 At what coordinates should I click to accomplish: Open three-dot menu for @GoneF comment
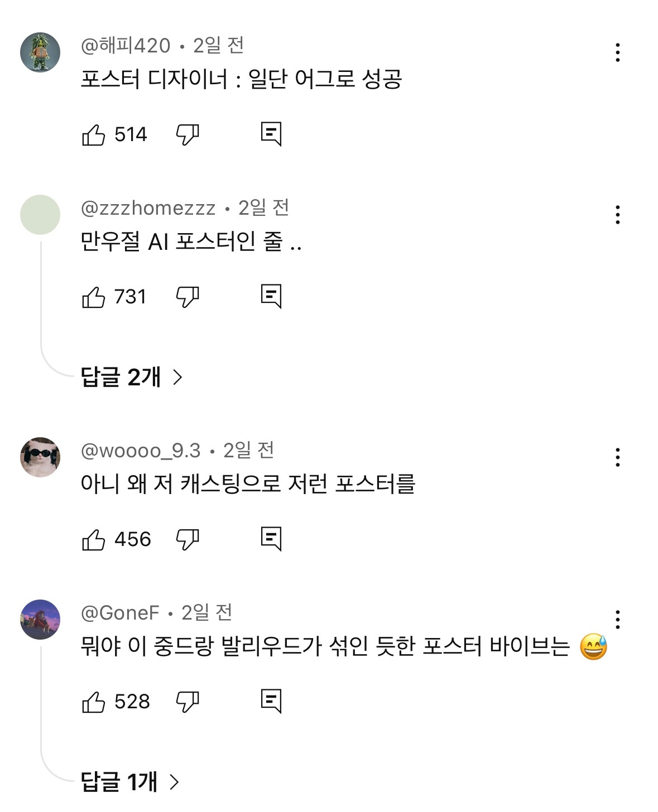pyautogui.click(x=617, y=620)
